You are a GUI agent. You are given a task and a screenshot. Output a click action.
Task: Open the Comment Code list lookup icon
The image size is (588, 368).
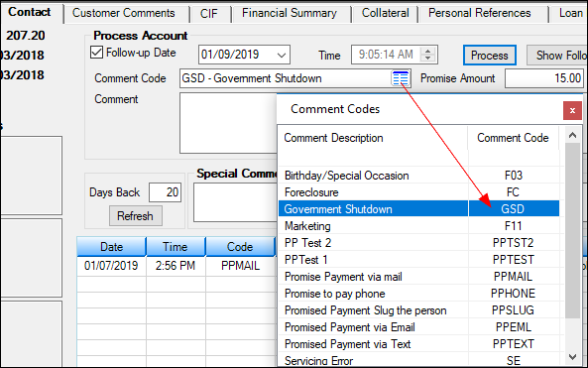401,78
